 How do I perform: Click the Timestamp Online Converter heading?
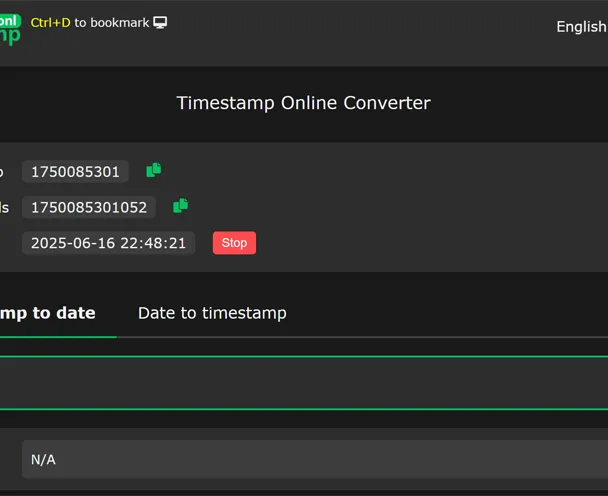click(304, 103)
